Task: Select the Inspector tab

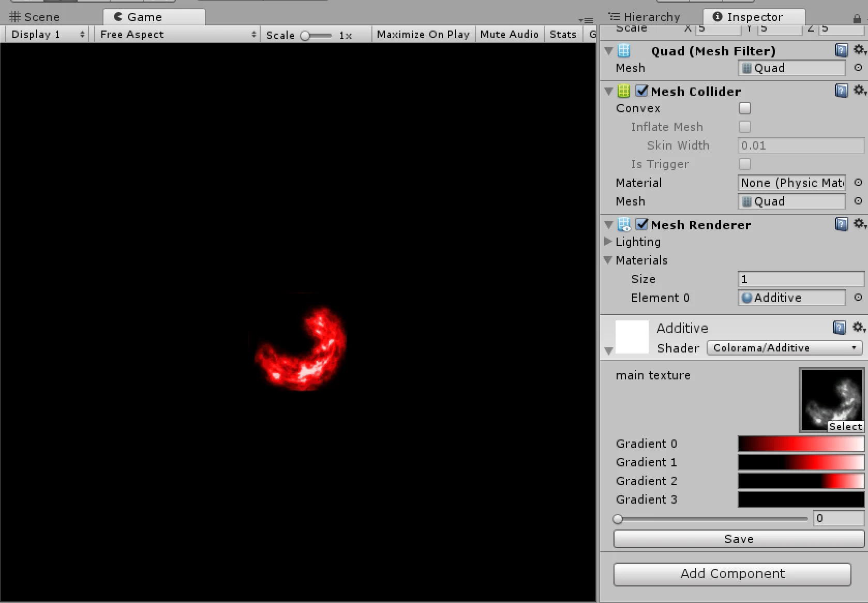Action: tap(754, 17)
